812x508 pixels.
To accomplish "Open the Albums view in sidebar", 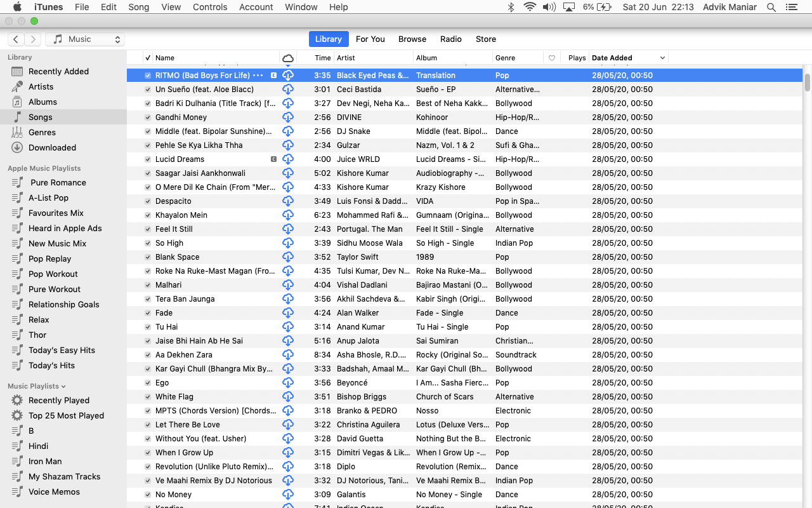I will point(43,102).
